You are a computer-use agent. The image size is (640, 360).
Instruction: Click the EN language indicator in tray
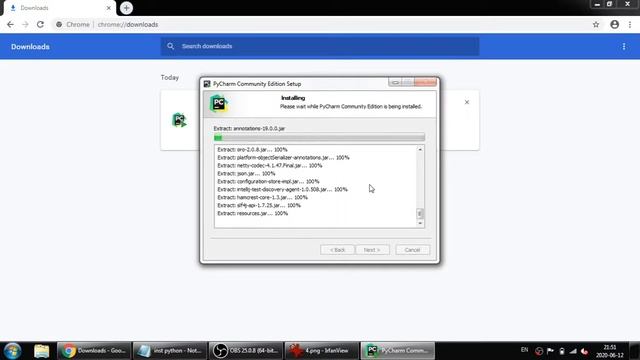(x=524, y=350)
